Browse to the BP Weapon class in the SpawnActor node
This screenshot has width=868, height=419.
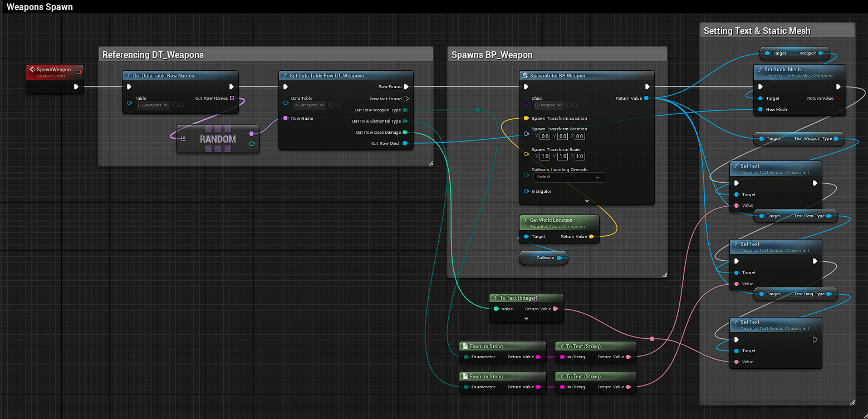click(575, 105)
